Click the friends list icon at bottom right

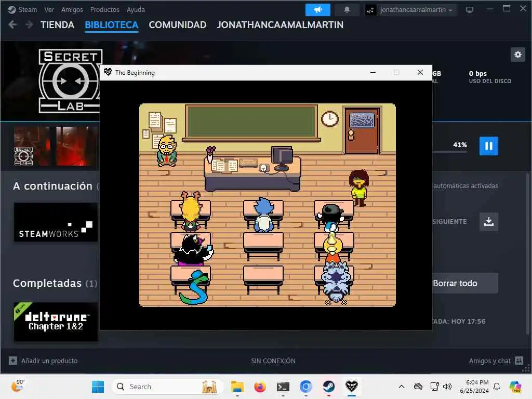coord(519,361)
